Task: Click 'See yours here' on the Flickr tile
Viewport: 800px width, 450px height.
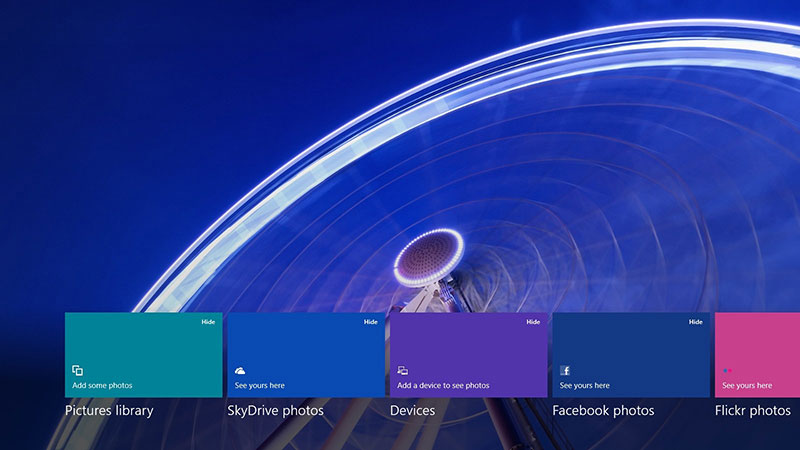Action: tap(747, 386)
